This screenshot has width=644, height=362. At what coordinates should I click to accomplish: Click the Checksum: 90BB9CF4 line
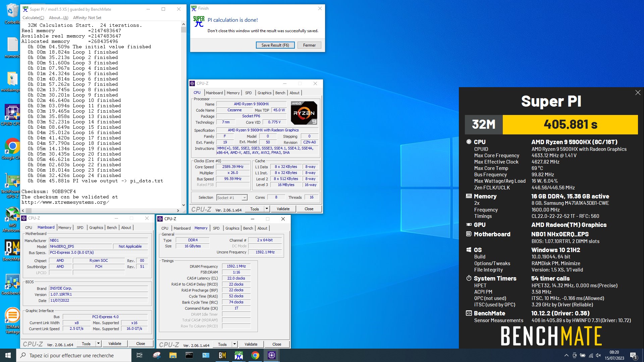tap(49, 191)
